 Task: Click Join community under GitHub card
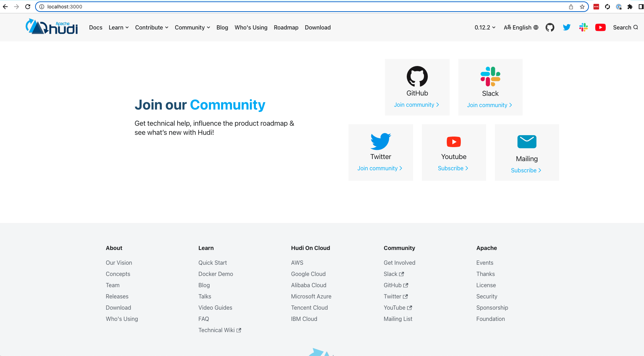pyautogui.click(x=417, y=105)
